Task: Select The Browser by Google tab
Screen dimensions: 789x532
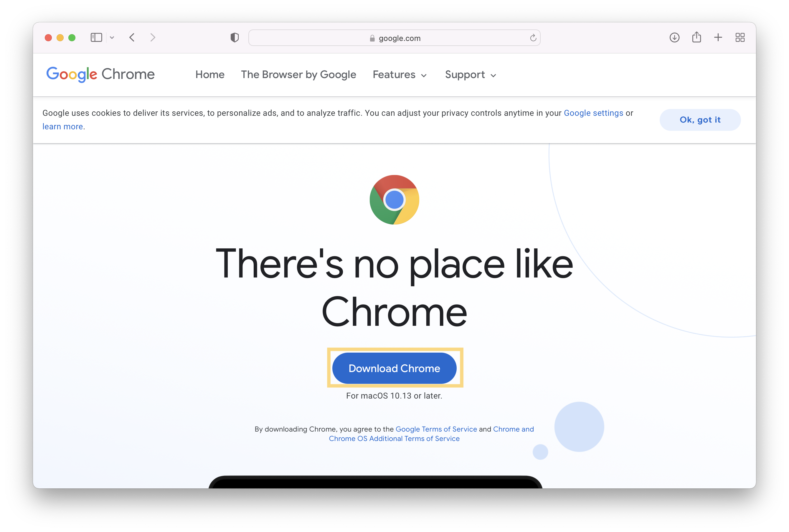Action: 298,74
